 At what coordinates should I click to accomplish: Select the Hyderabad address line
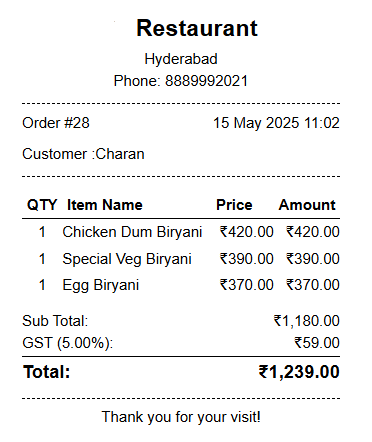coord(181,59)
